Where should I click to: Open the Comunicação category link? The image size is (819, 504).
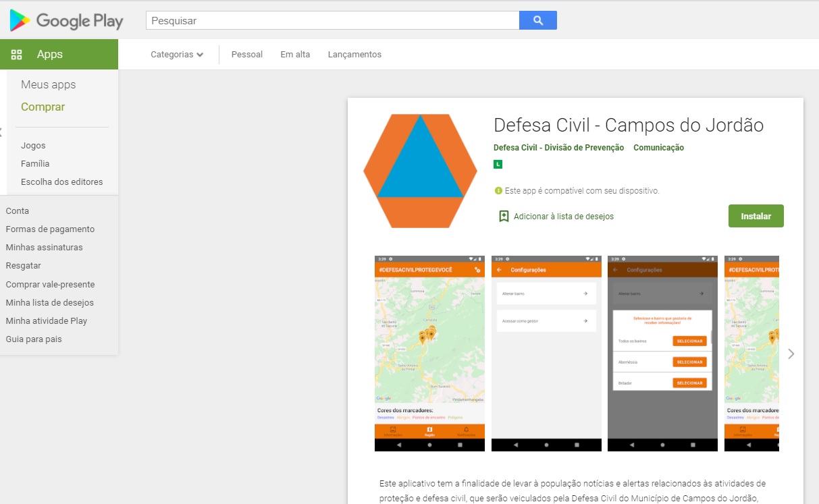pos(658,148)
